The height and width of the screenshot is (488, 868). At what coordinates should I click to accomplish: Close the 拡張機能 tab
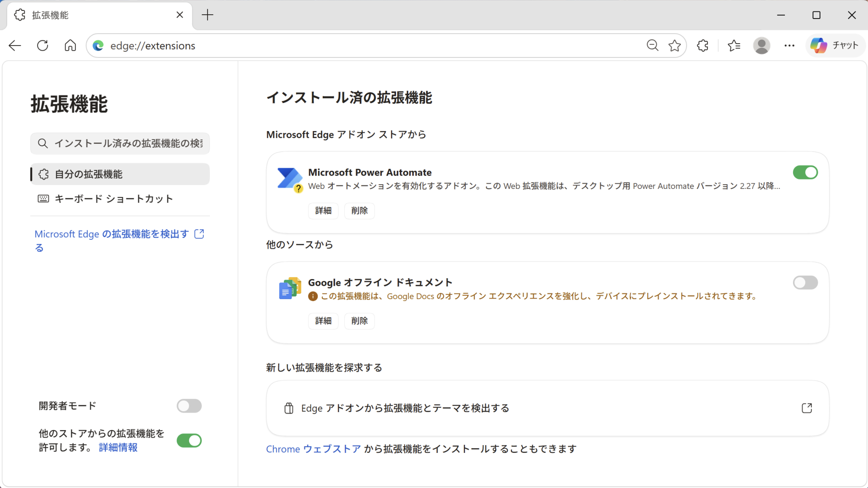pyautogui.click(x=180, y=15)
